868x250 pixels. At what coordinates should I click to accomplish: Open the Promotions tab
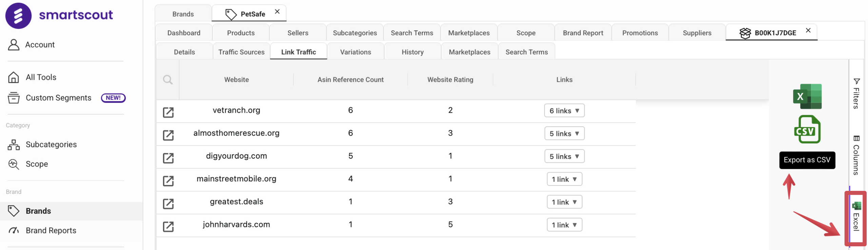tap(640, 33)
